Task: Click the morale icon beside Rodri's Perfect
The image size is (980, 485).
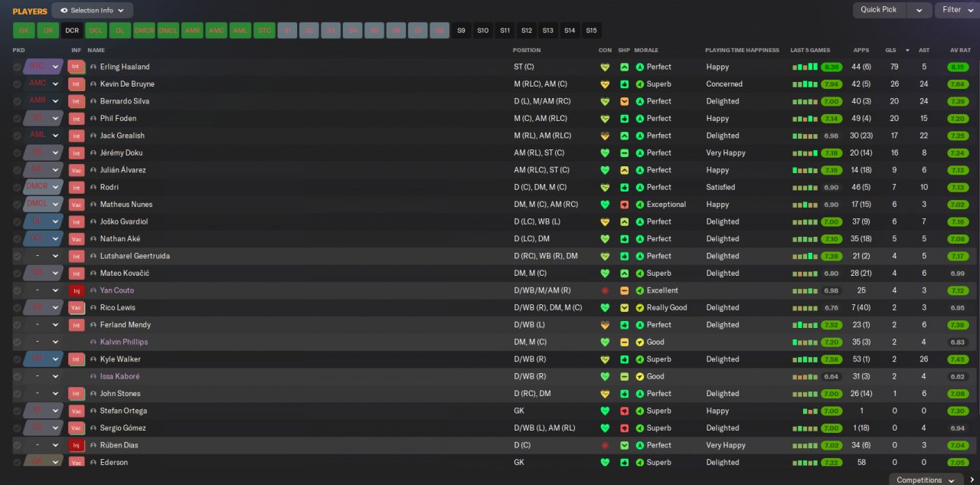Action: tap(640, 187)
